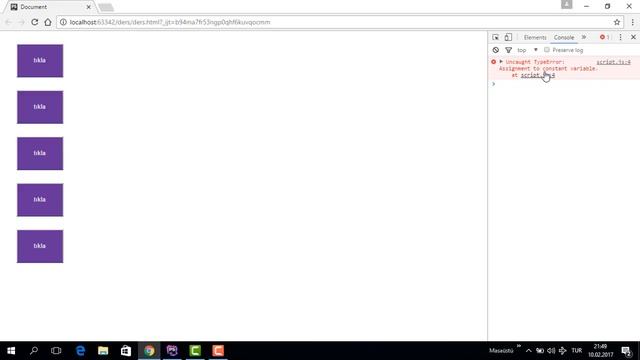Open the volume control in system tray

(x=551, y=351)
